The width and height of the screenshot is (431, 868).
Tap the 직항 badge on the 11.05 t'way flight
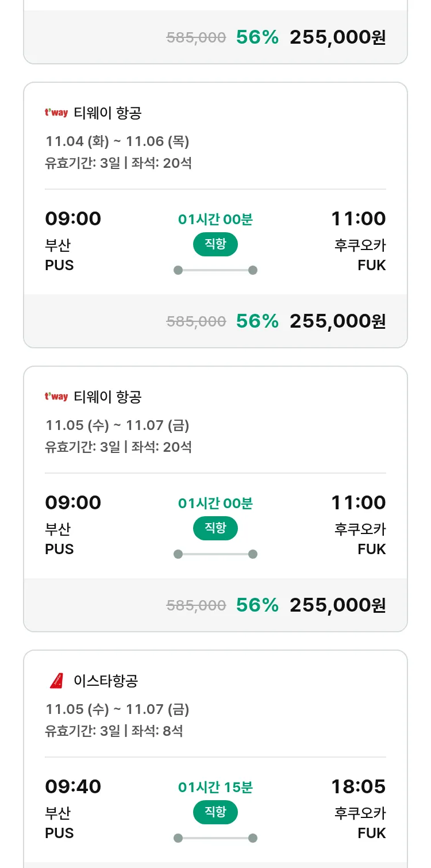(x=215, y=528)
